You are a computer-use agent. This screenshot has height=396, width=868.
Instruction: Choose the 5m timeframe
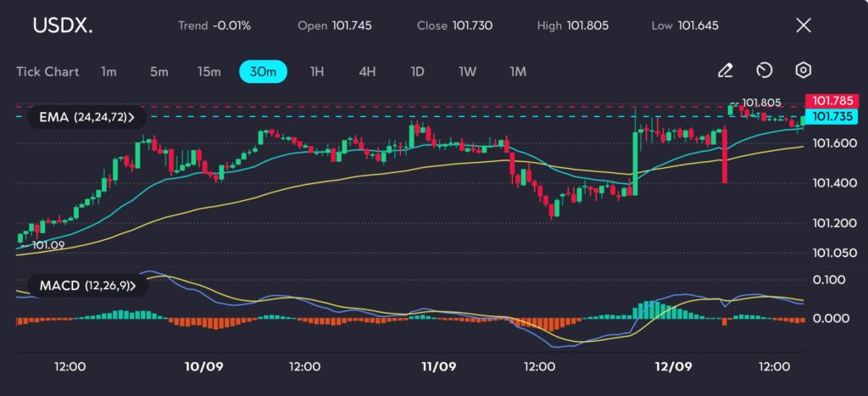click(x=159, y=71)
